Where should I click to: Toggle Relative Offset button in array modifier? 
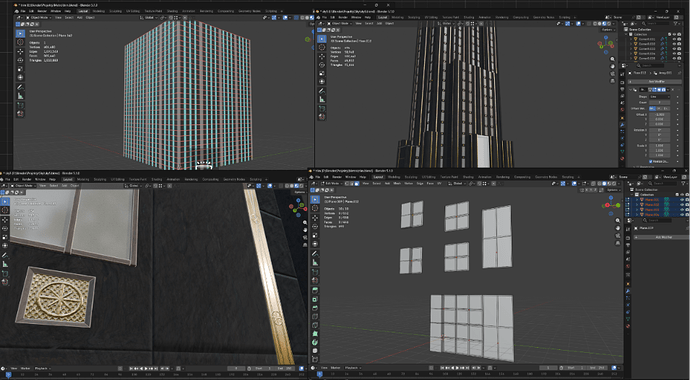point(652,109)
